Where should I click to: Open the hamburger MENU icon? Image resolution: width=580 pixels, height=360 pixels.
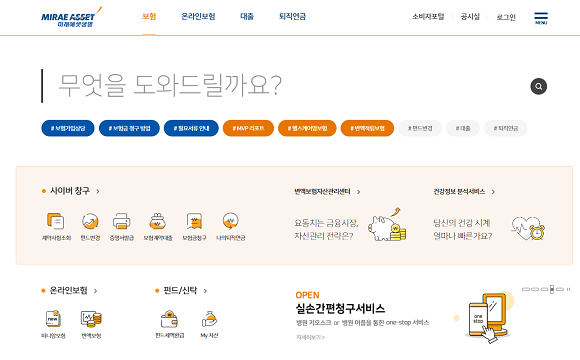pos(541,18)
